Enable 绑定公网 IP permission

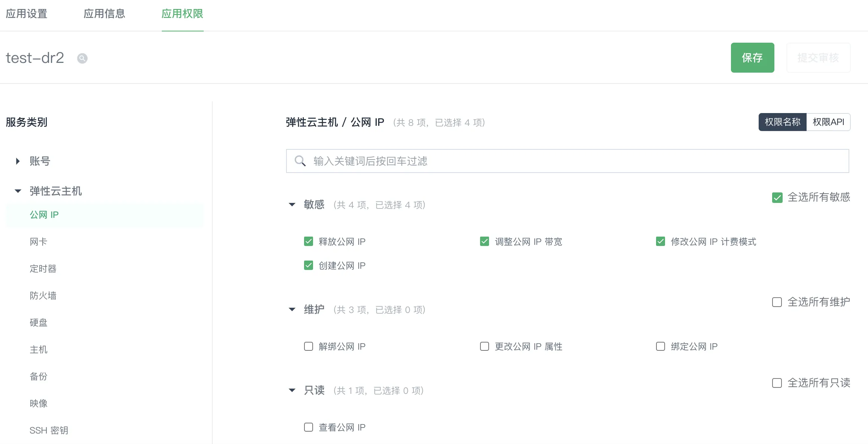point(661,346)
